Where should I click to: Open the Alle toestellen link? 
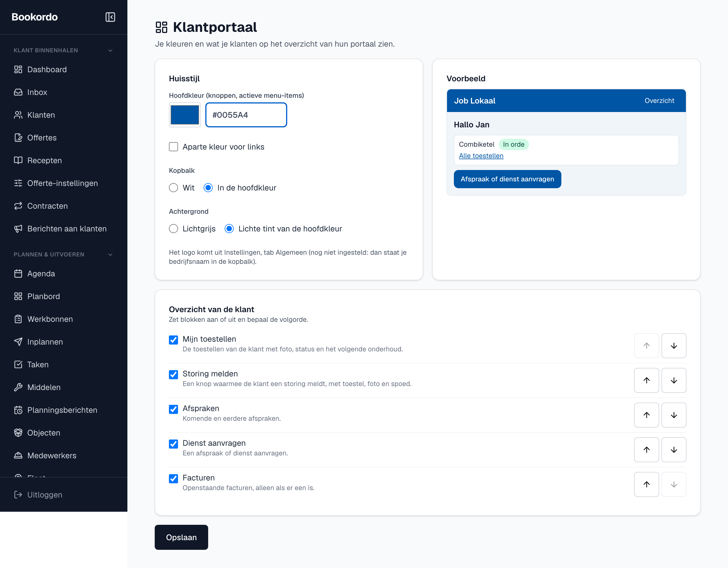coord(481,156)
